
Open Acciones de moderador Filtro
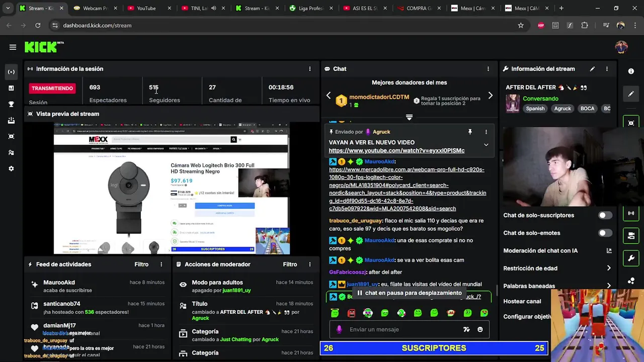point(290,264)
